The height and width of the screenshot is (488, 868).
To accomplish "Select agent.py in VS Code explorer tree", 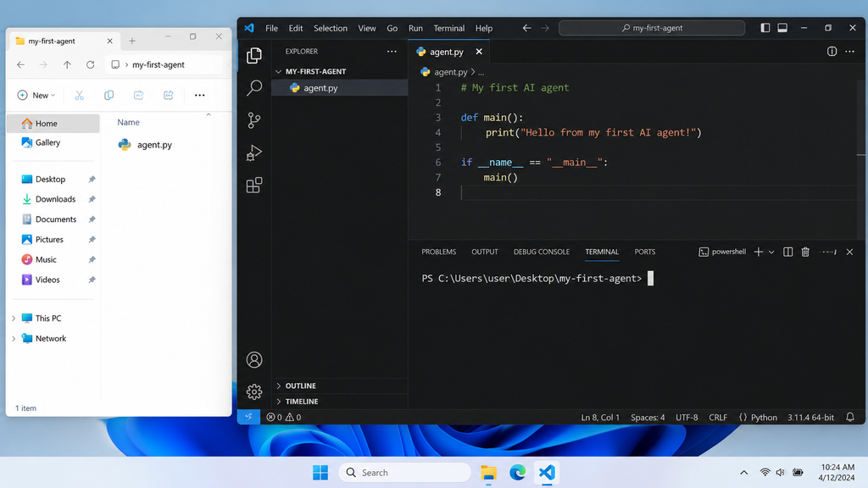I will [x=339, y=88].
